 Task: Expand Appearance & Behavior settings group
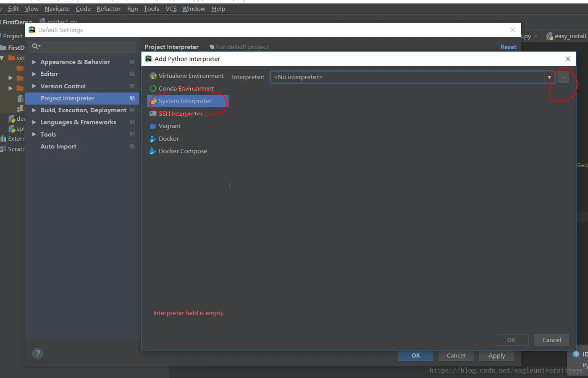pos(34,62)
